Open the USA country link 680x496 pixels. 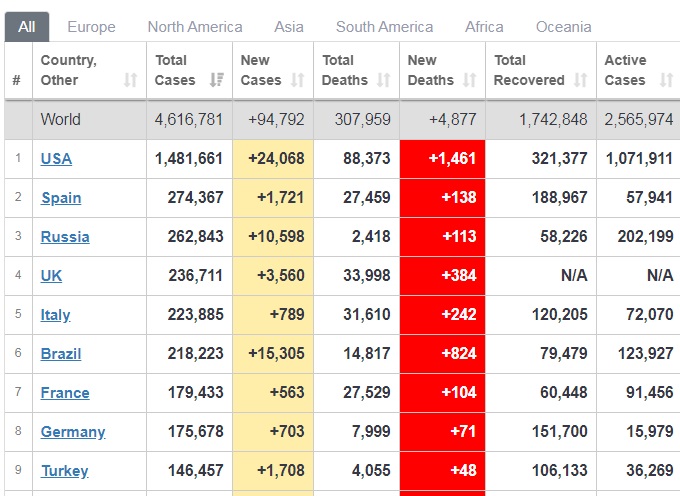click(x=56, y=158)
